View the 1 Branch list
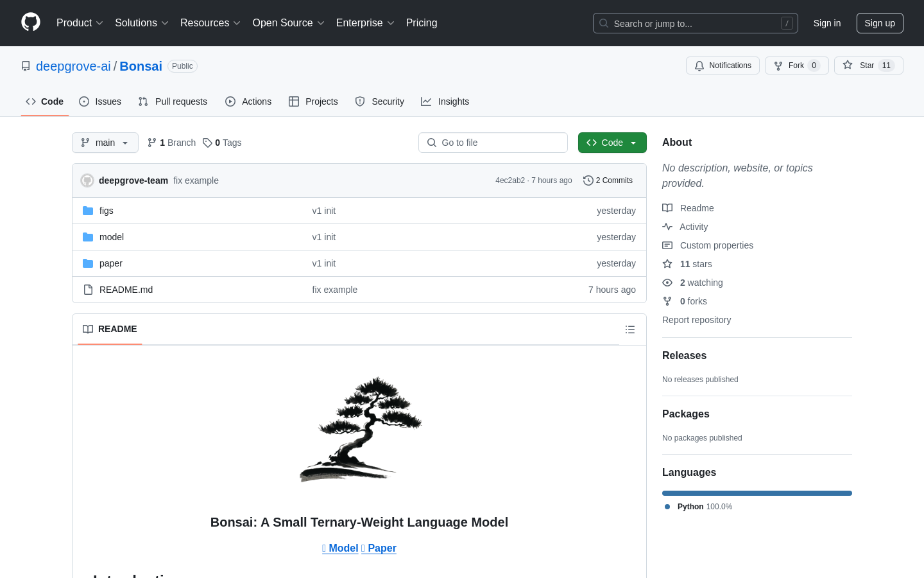924x578 pixels. point(171,143)
